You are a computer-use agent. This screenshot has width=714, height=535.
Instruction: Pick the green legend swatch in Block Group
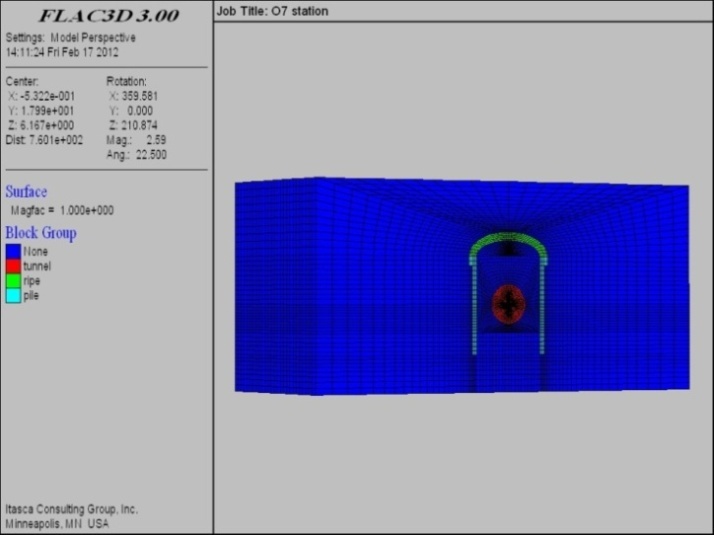pyautogui.click(x=13, y=281)
